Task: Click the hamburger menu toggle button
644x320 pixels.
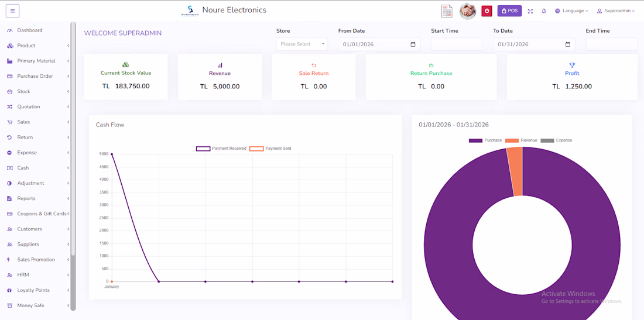Action: click(x=12, y=11)
